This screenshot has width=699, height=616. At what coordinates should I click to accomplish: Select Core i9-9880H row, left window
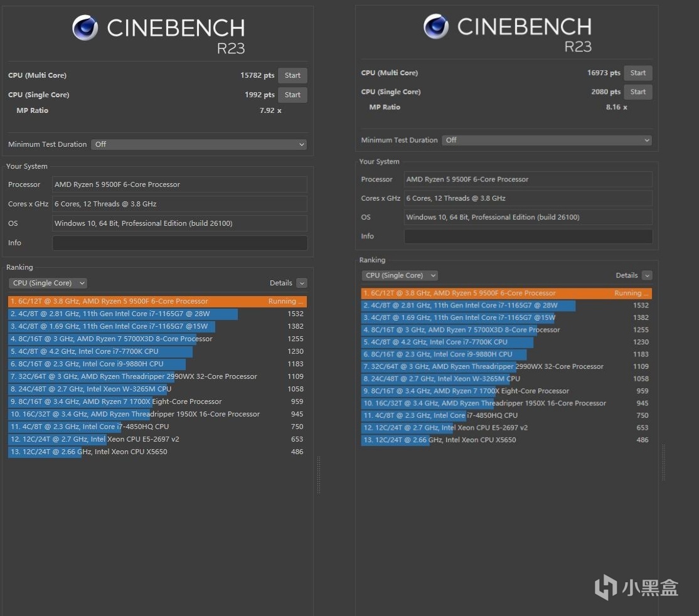click(x=157, y=364)
